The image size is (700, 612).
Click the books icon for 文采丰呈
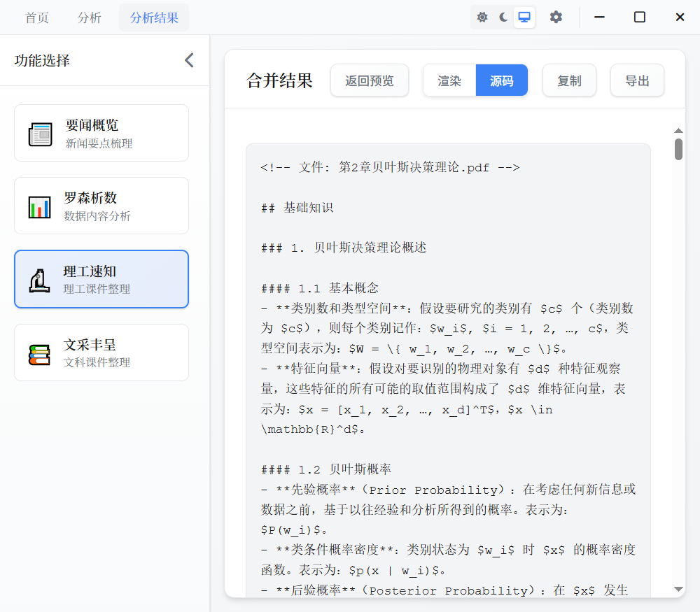(x=40, y=352)
